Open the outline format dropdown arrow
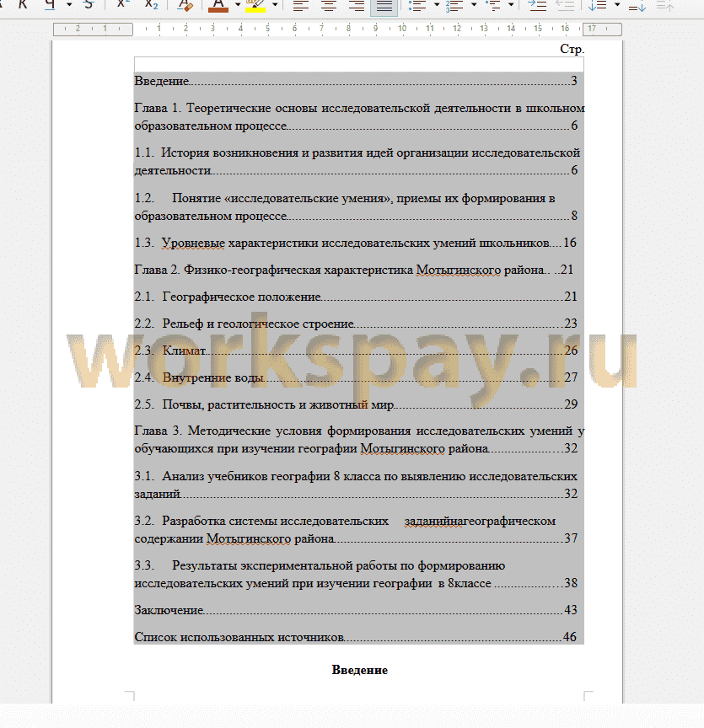The height and width of the screenshot is (728, 704). pyautogui.click(x=511, y=5)
